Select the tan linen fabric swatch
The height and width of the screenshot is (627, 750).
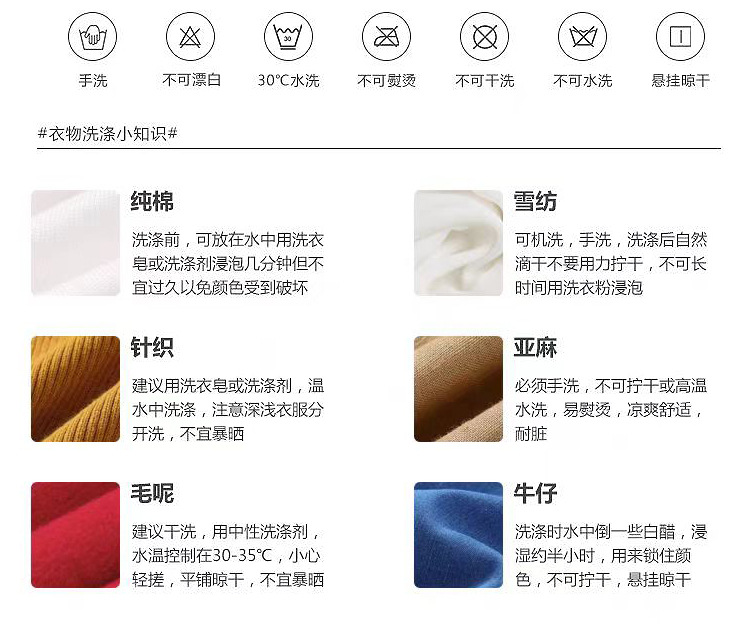point(458,389)
